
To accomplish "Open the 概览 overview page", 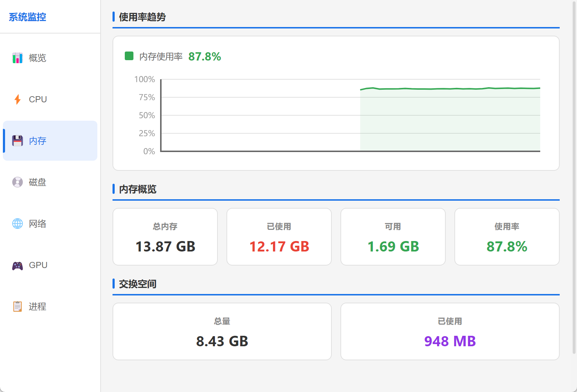I will (38, 58).
